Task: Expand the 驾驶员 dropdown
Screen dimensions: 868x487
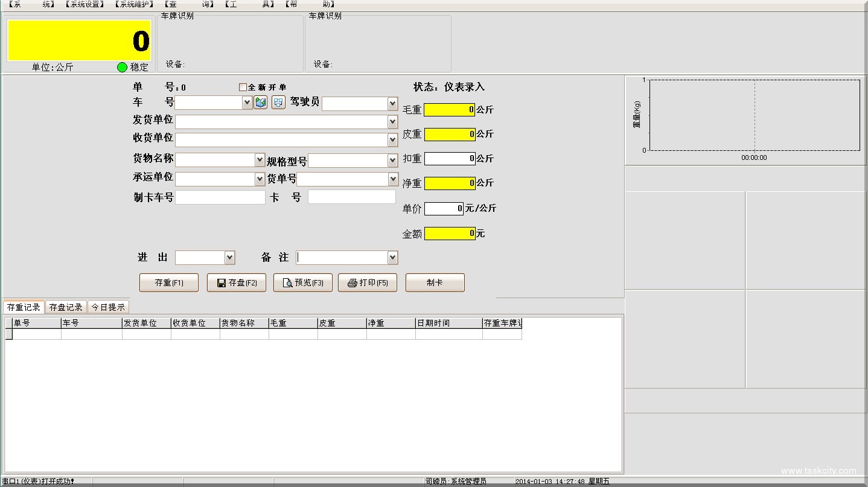Action: (x=392, y=104)
